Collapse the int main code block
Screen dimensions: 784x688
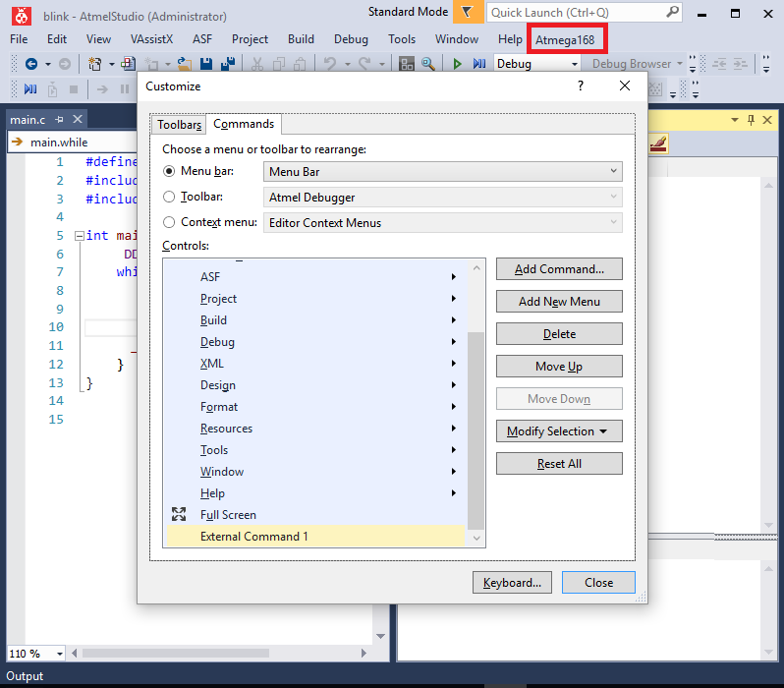(x=79, y=236)
